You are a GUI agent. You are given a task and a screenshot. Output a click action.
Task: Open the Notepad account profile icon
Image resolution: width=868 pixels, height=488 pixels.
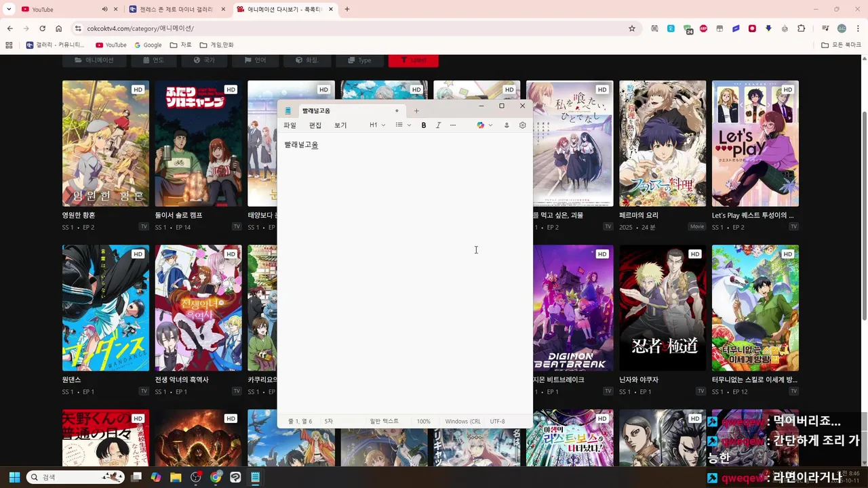click(506, 125)
